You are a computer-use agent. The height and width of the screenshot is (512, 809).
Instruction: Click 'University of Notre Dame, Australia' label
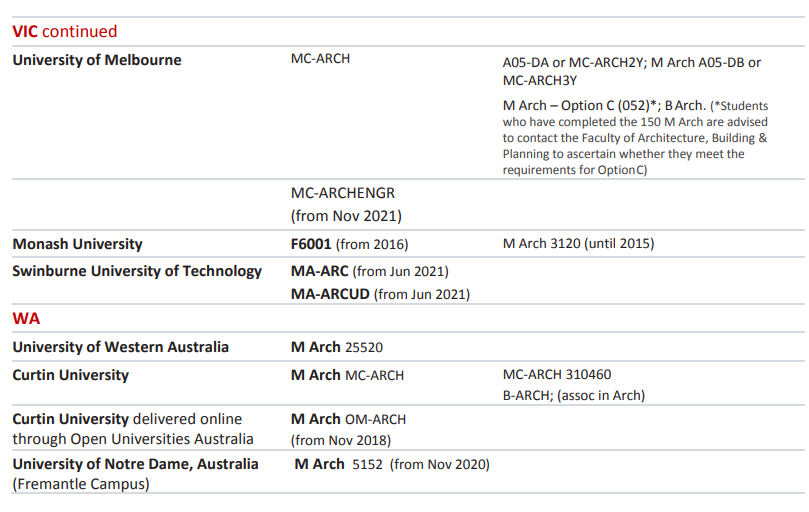tap(135, 464)
